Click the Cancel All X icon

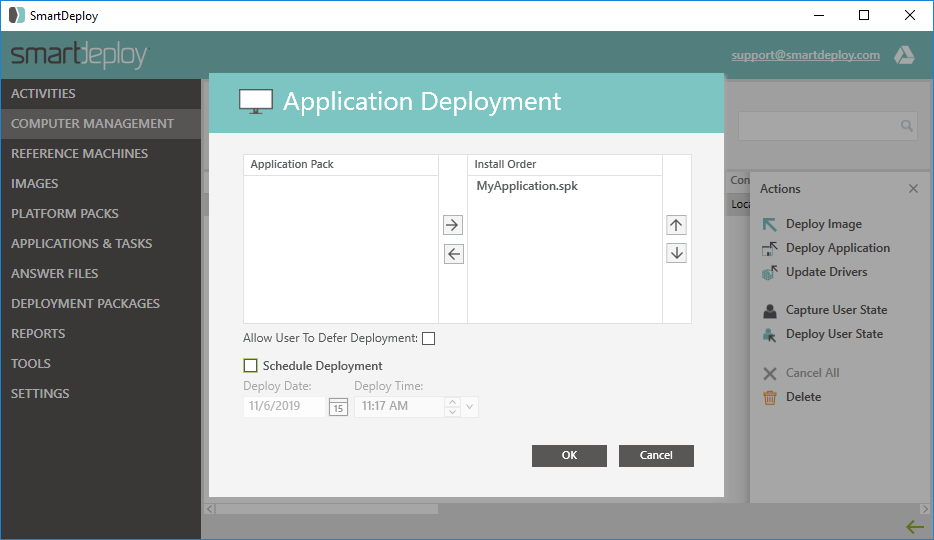(x=770, y=373)
